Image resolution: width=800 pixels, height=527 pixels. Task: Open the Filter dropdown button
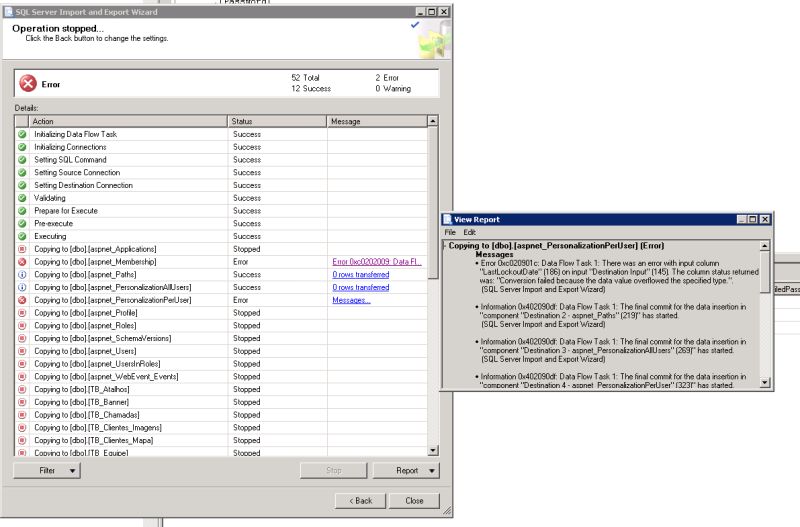pos(46,470)
